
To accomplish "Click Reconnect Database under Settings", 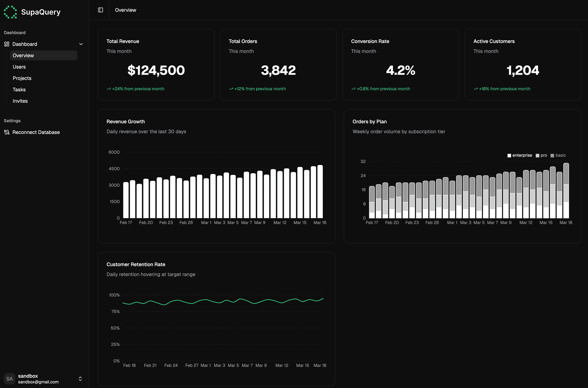I will (36, 132).
